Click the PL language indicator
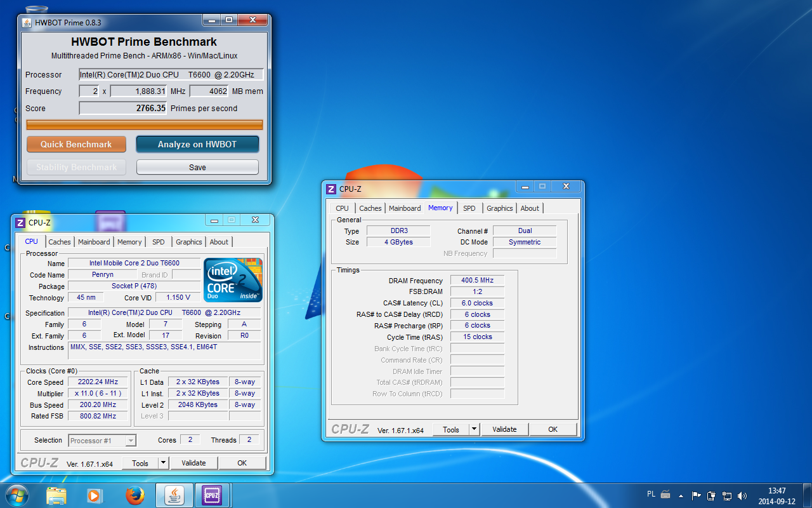 pyautogui.click(x=651, y=494)
